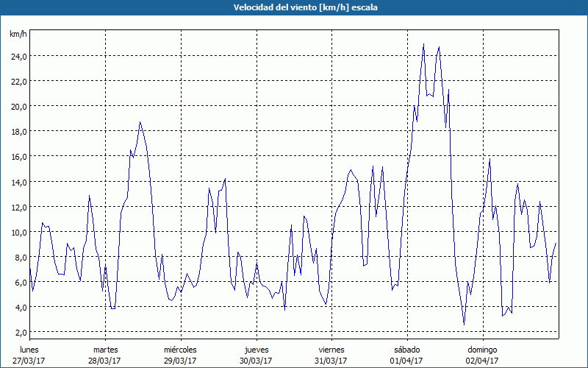Select the "jueves" day label
Viewport: 588px width, 368px height.
click(256, 350)
